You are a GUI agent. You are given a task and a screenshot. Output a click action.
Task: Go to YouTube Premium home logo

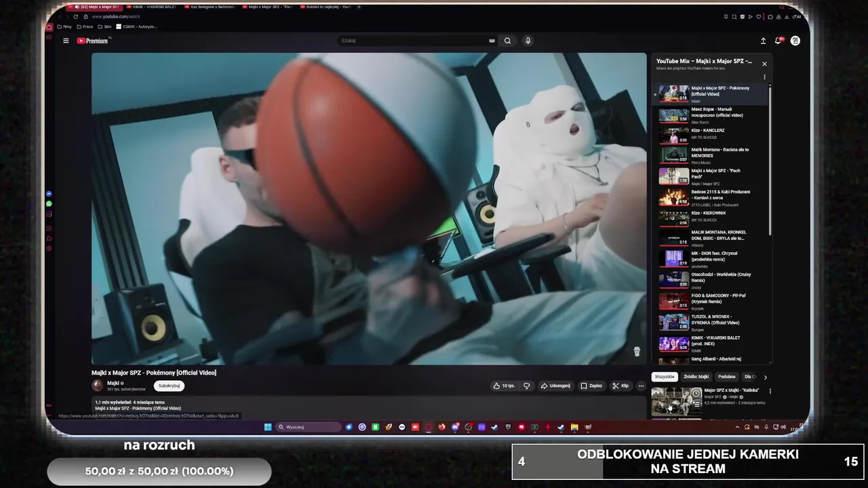click(93, 41)
